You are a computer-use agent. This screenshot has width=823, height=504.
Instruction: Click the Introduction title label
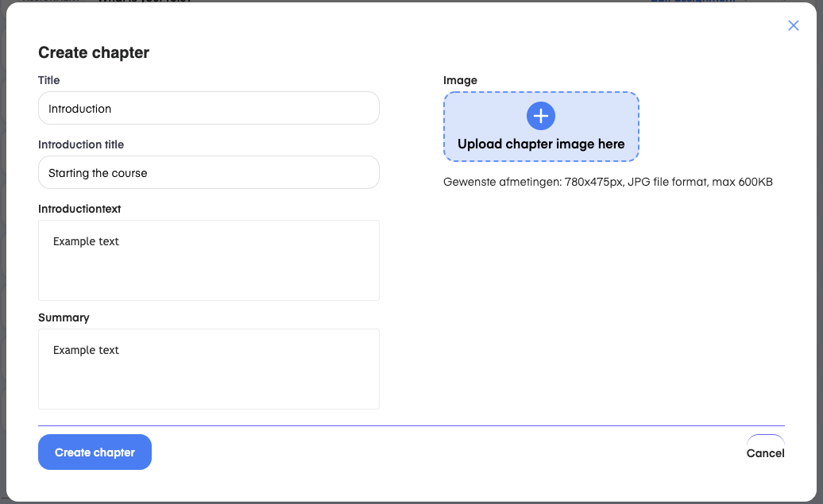click(81, 144)
